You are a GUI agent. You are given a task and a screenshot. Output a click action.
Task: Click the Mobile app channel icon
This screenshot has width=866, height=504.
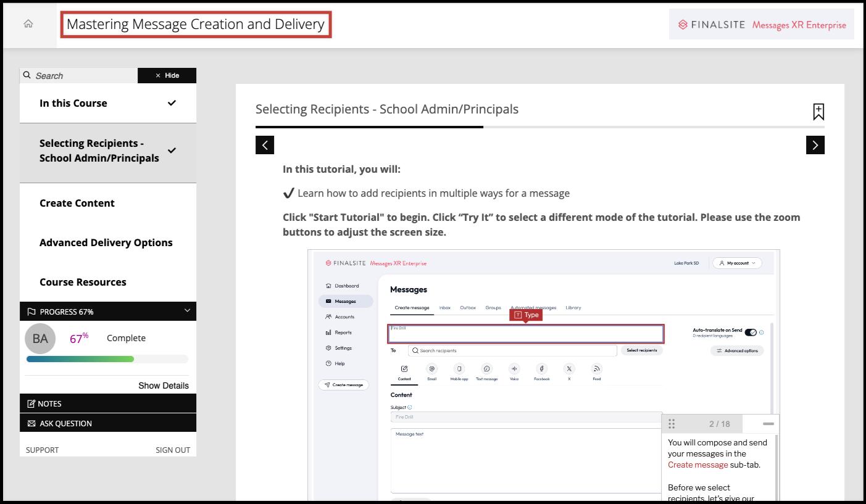[459, 369]
